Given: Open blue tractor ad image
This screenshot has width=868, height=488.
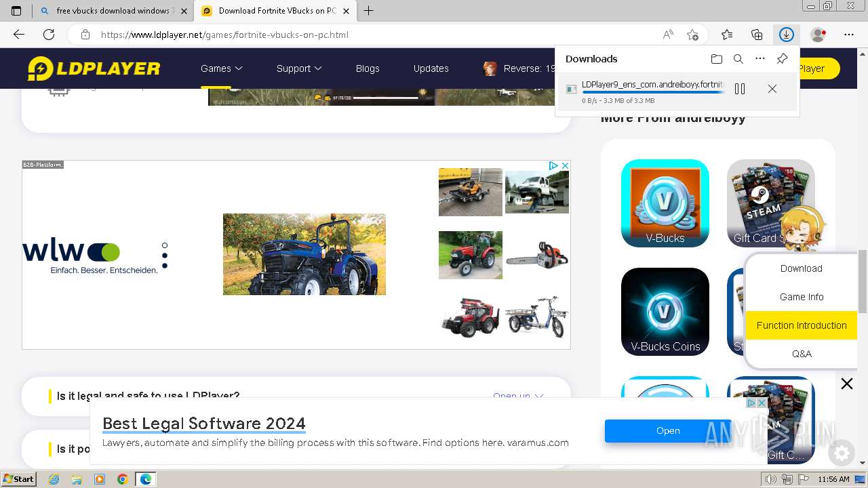Looking at the screenshot, I should click(304, 254).
